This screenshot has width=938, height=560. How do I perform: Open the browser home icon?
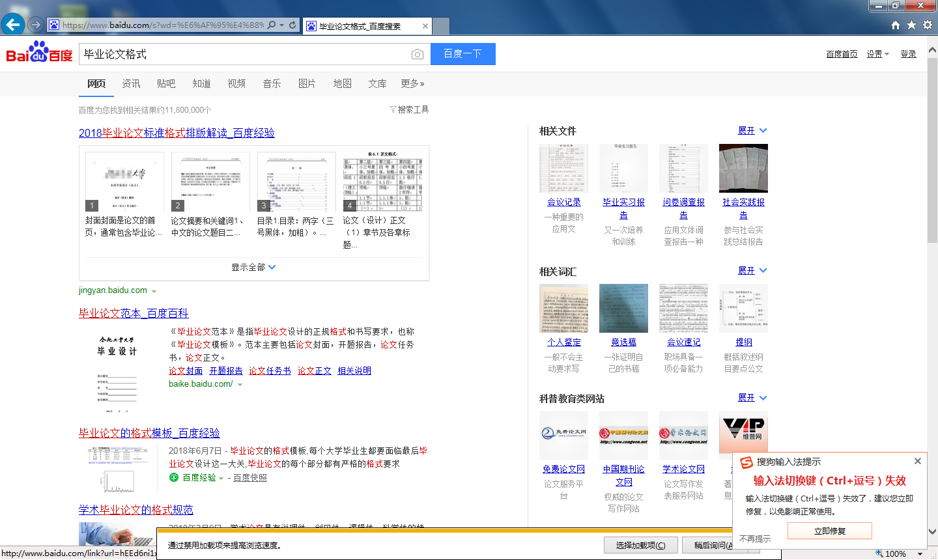[x=895, y=25]
